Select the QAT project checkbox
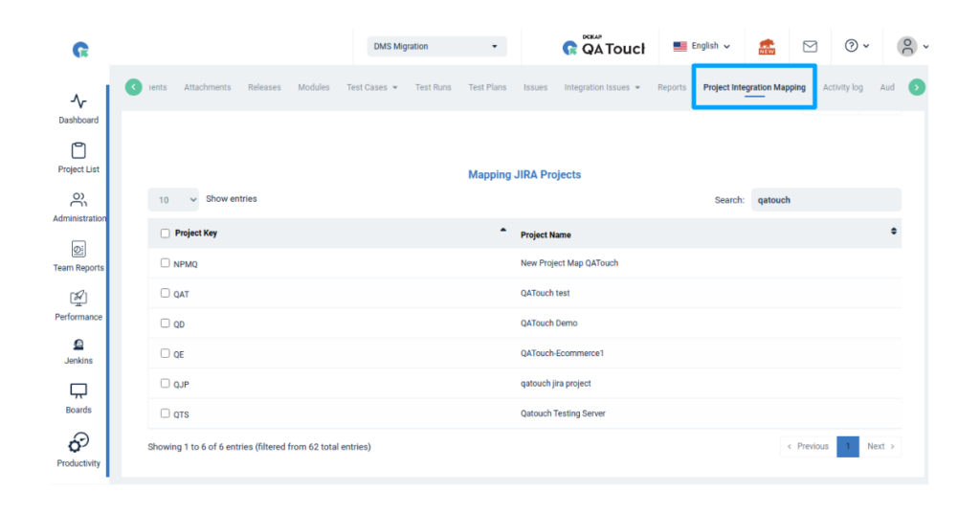Viewport: 980px width, 513px height. tap(166, 293)
